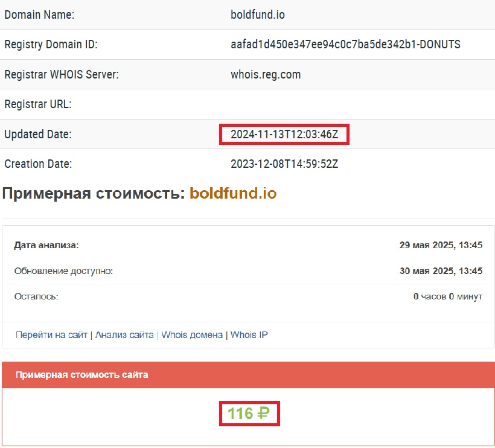Open the 'Whois домена' link
495x448 pixels.
pyautogui.click(x=192, y=334)
